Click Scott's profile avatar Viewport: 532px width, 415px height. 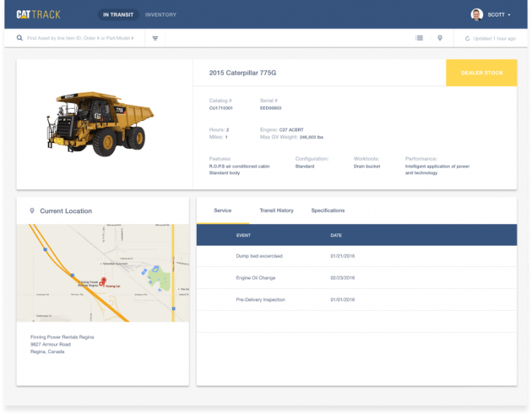pos(477,15)
